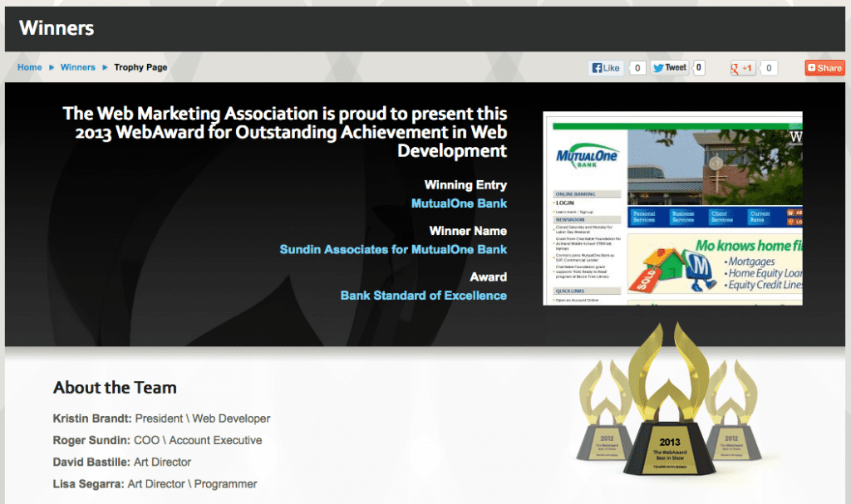Open Sundin Associates for MutualOne Bank link
Viewport: 851px width, 504px height.
[393, 250]
